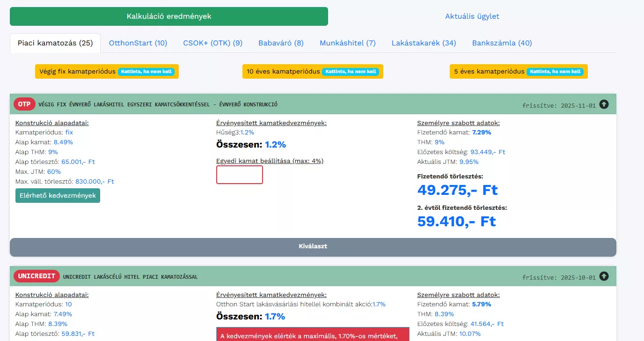Open the Munkáshitel (7) tab
The image size is (644, 341).
348,43
